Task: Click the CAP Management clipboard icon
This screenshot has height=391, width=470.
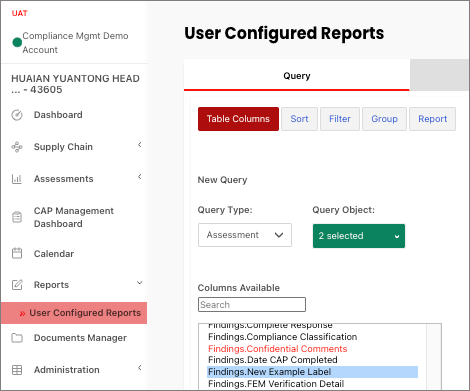Action: click(17, 217)
